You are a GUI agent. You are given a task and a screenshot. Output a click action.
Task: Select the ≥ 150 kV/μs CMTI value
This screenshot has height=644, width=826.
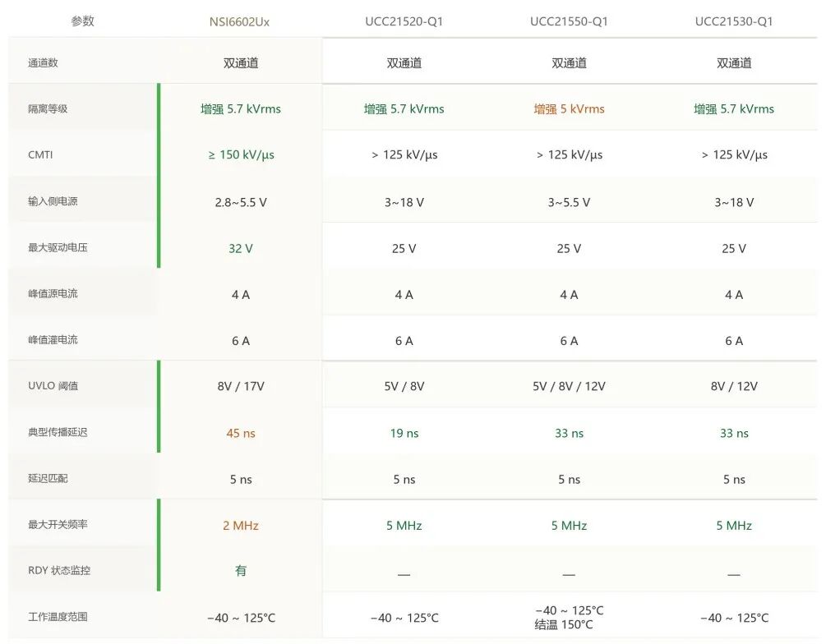[241, 154]
